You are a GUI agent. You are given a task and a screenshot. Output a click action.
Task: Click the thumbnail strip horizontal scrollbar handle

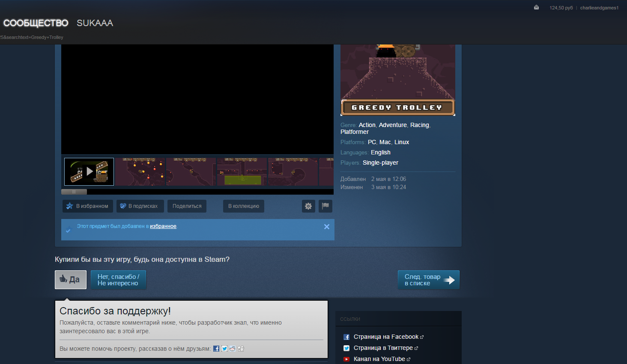tap(74, 192)
